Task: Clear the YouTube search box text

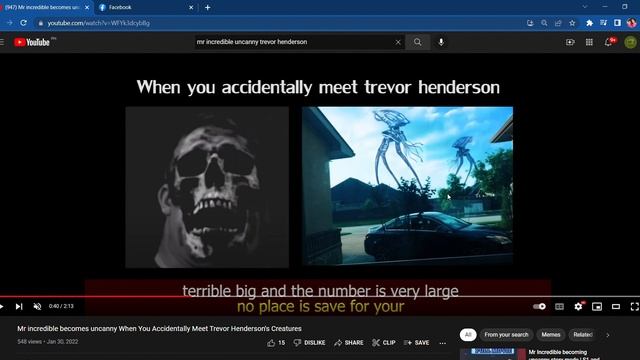Action: point(398,42)
